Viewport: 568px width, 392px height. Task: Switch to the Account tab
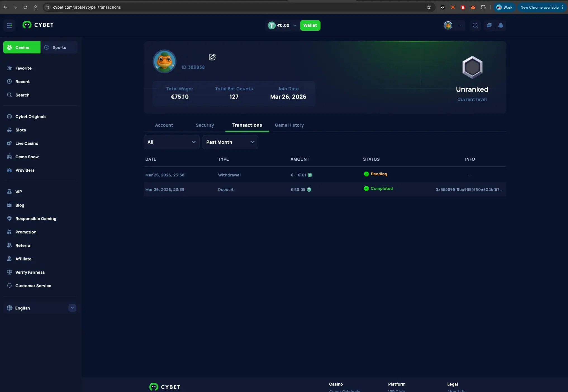[164, 125]
